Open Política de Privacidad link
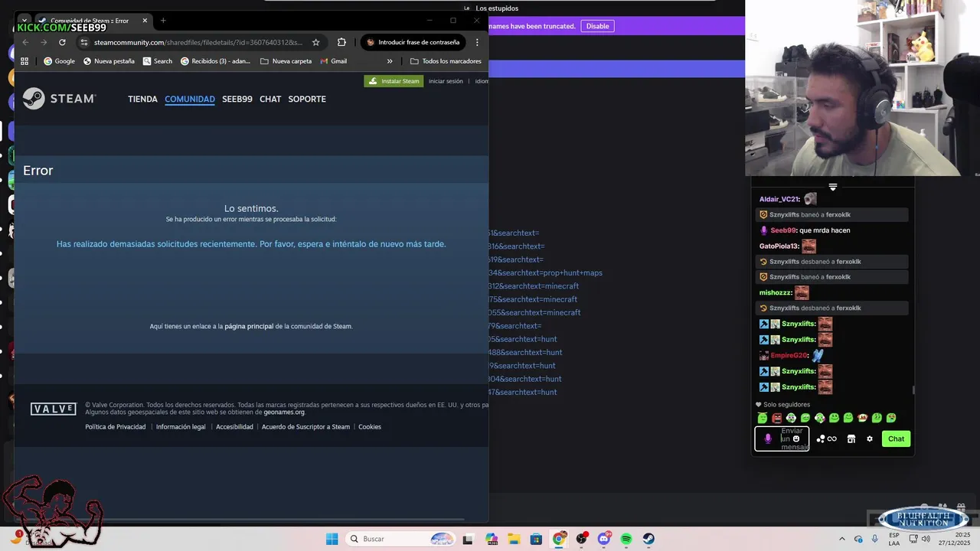This screenshot has height=551, width=980. tap(116, 427)
